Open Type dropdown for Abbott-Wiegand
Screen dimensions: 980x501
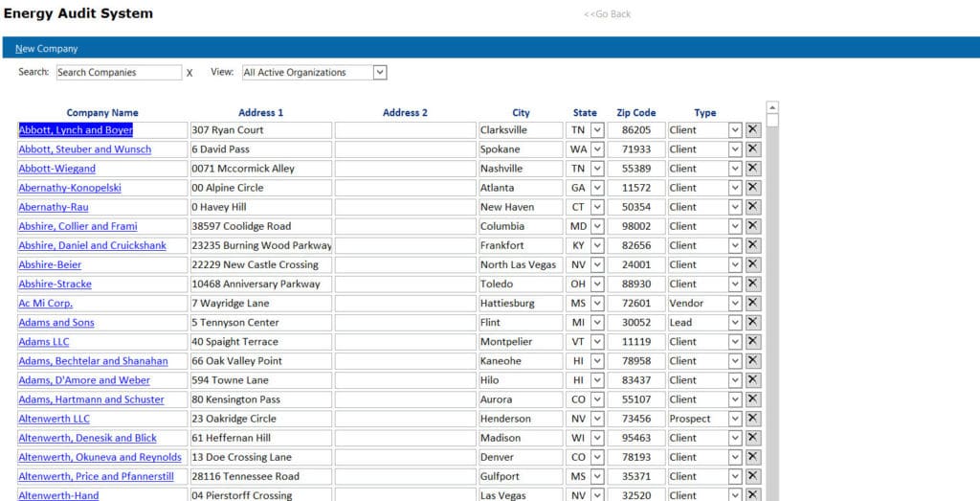[x=736, y=169]
